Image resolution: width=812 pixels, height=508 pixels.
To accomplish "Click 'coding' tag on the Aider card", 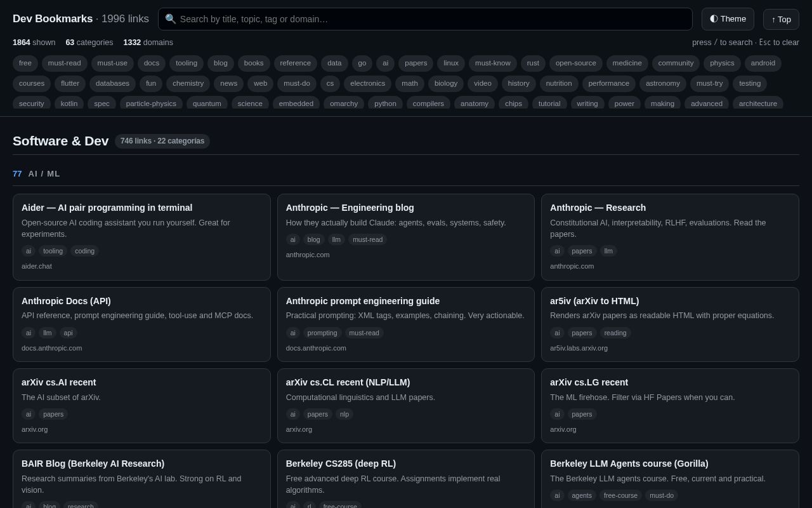I will (x=84, y=251).
